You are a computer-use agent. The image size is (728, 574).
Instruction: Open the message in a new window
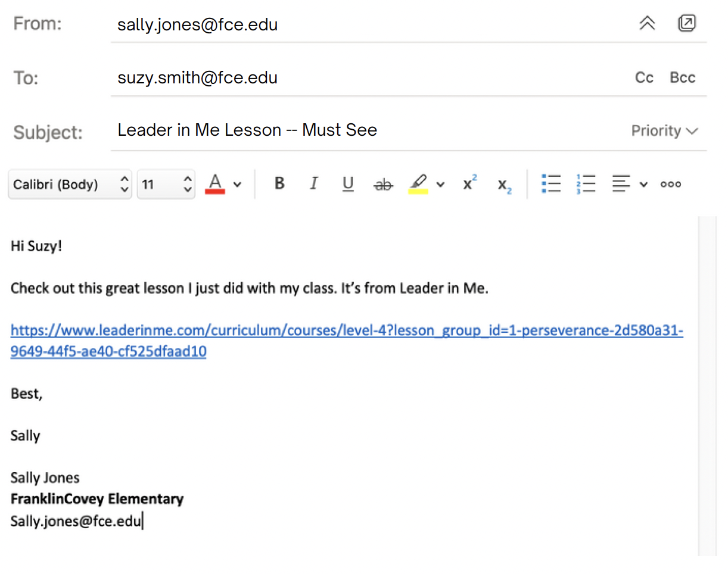coord(687,23)
